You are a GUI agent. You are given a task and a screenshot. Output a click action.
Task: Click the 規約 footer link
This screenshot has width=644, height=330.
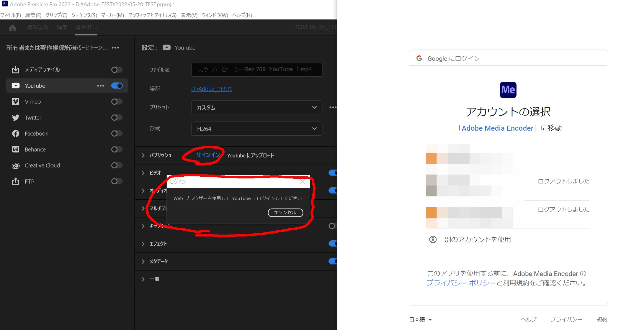(602, 319)
